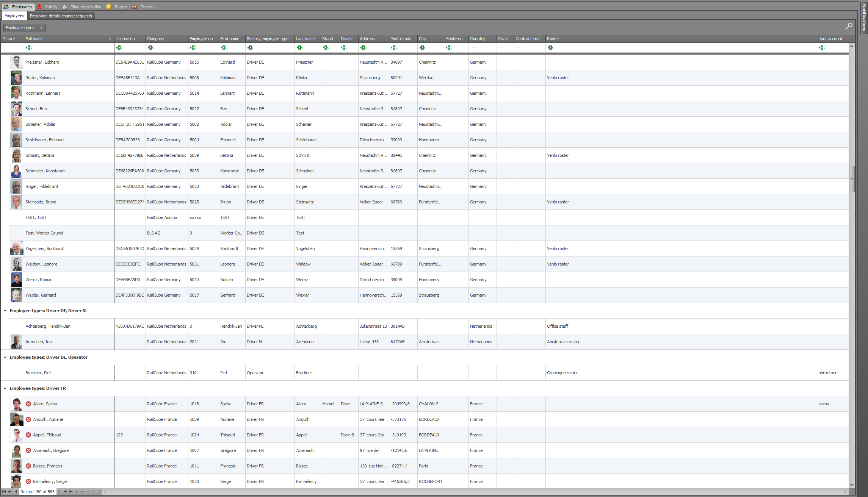868x497 pixels.
Task: Open the Time registration module tab
Action: (86, 7)
